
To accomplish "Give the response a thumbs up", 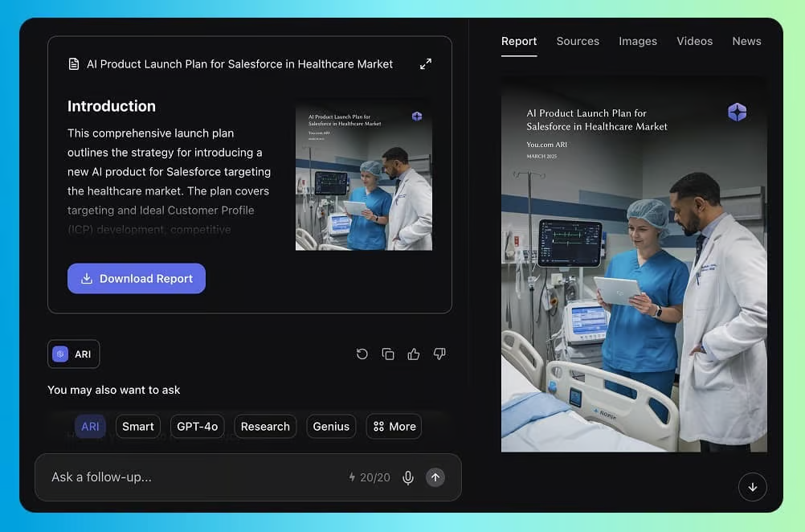I will (x=414, y=354).
